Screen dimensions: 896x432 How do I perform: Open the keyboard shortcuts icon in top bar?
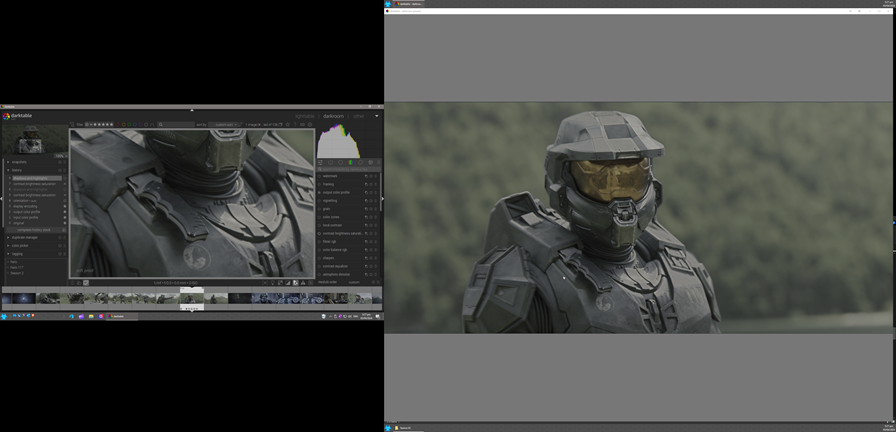pyautogui.click(x=302, y=125)
